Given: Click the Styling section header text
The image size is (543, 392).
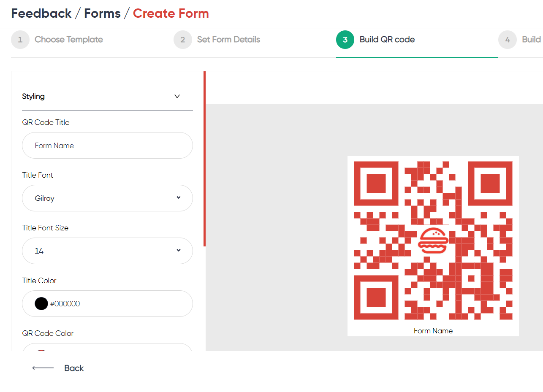Looking at the screenshot, I should click(33, 96).
